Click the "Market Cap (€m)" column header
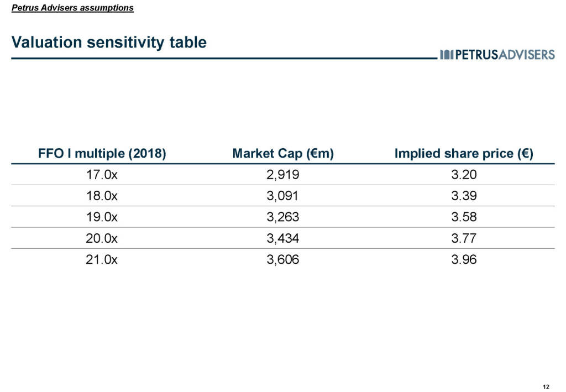This screenshot has height=392, width=566. point(283,154)
